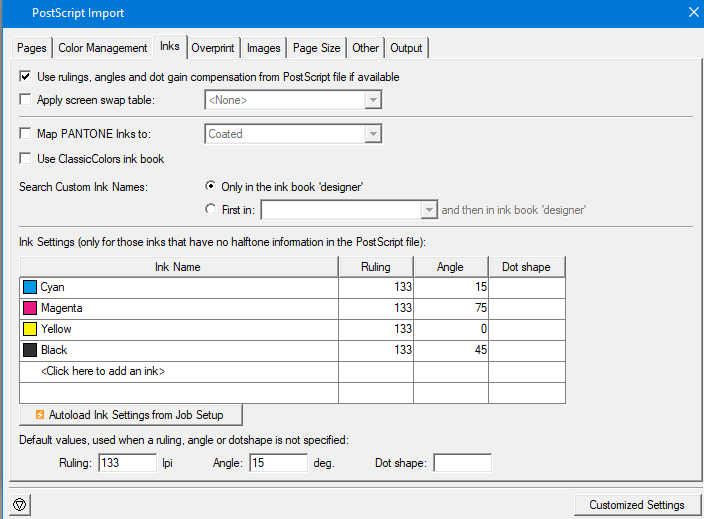Select the Yellow ink name

56,329
